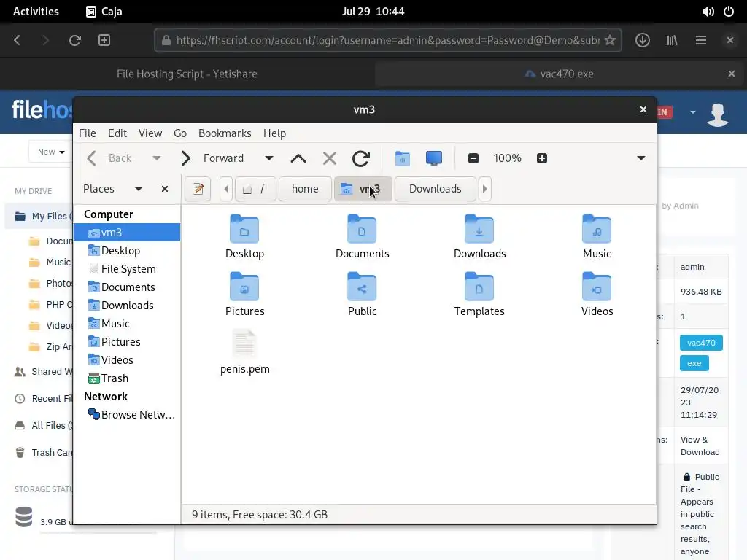This screenshot has height=560, width=747.
Task: Click browser downloads icon
Action: click(x=642, y=41)
